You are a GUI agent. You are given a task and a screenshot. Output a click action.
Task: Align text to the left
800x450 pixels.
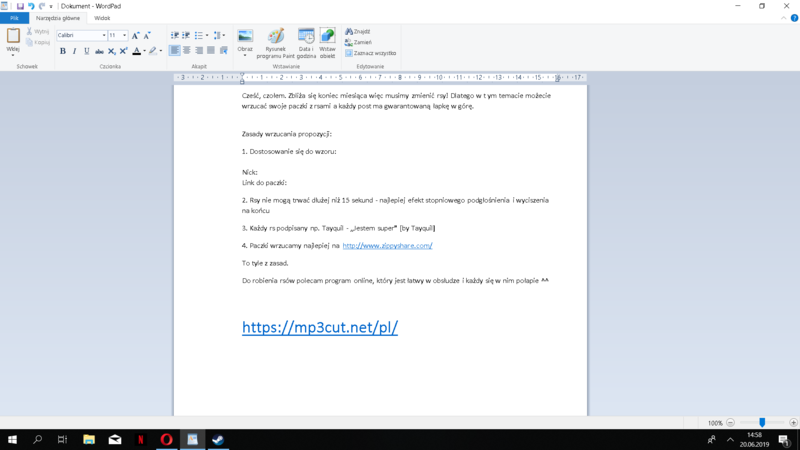174,51
